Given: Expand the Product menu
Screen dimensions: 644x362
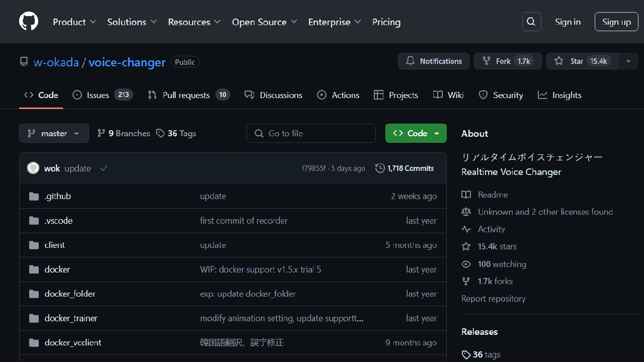Looking at the screenshot, I should 74,22.
